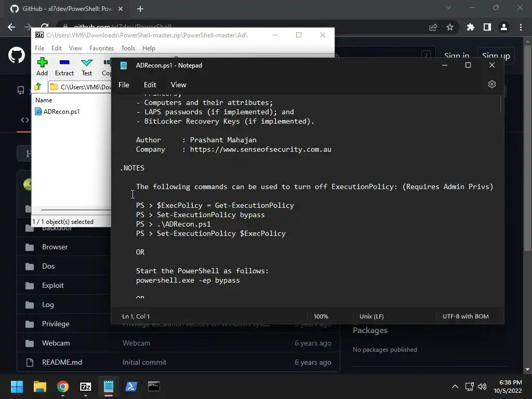Click Add button in 7-Zip toolbar
Image resolution: width=532 pixels, height=399 pixels.
pyautogui.click(x=42, y=66)
